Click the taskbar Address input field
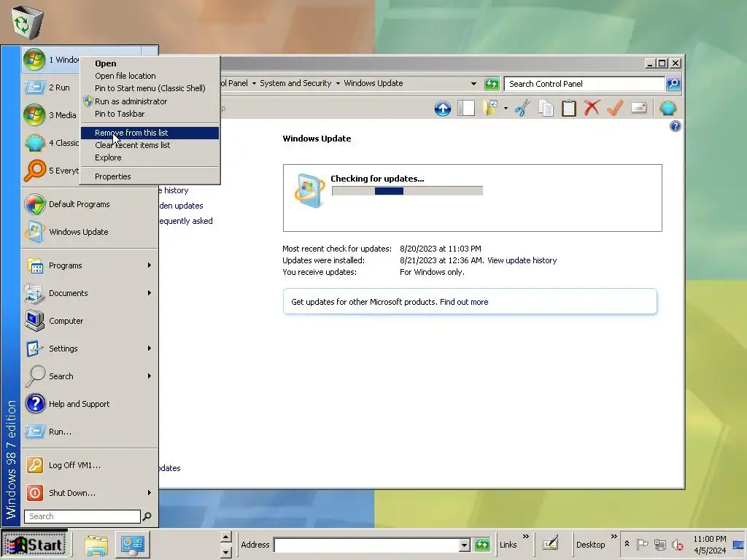 coord(367,545)
